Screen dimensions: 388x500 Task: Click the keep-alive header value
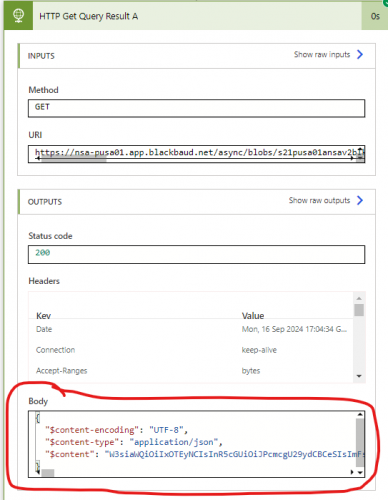(x=259, y=350)
